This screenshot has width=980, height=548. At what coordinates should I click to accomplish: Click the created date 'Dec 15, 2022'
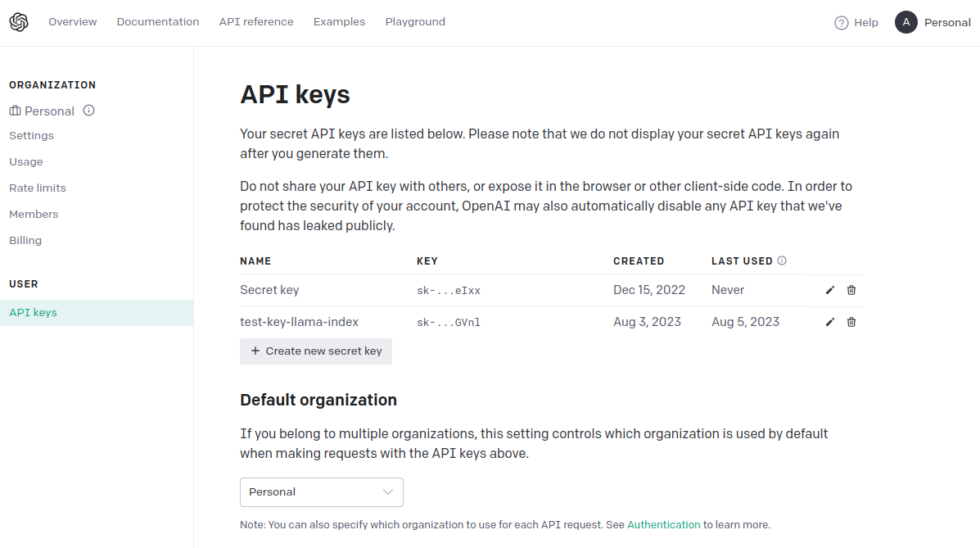(648, 290)
